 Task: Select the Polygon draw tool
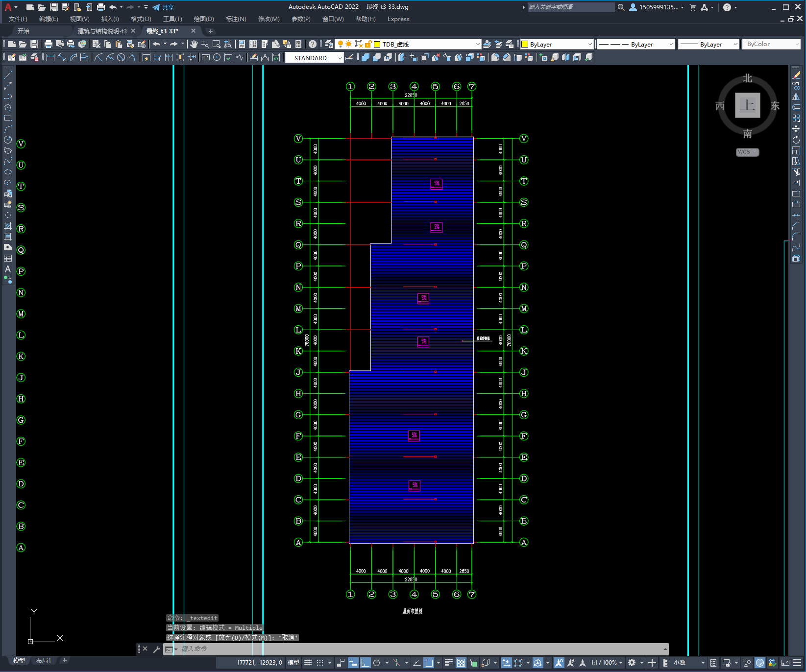(8, 107)
